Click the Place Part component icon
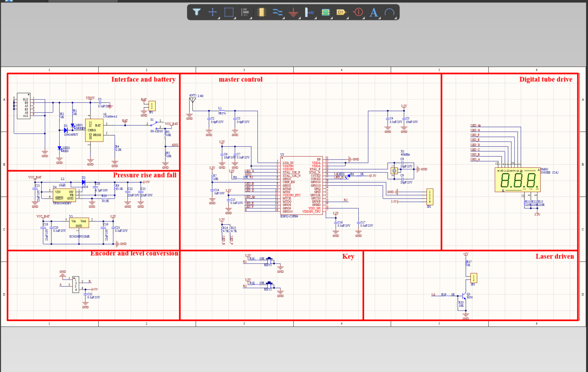The width and height of the screenshot is (588, 372). click(x=261, y=12)
